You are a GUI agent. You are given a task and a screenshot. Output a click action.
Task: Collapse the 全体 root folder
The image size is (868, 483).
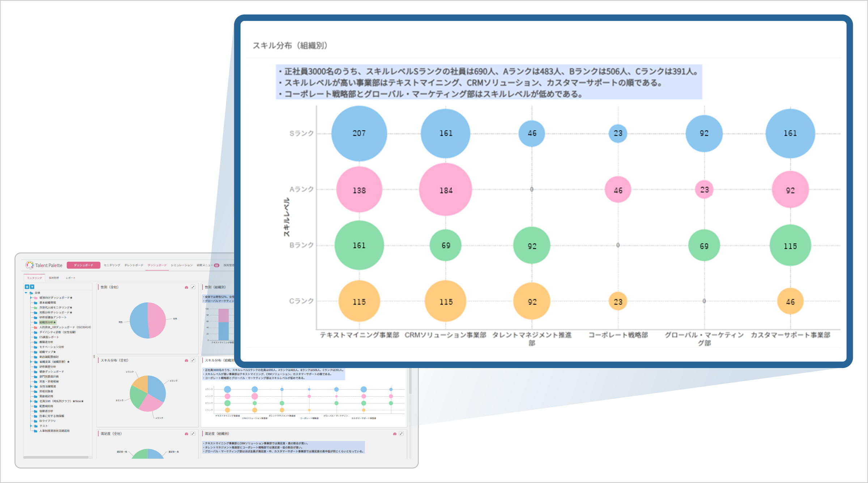tap(26, 293)
